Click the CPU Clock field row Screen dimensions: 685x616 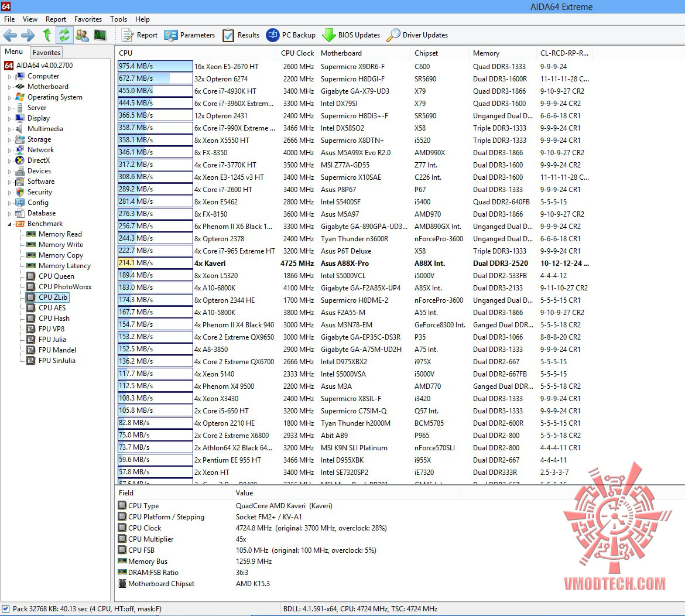(252, 528)
